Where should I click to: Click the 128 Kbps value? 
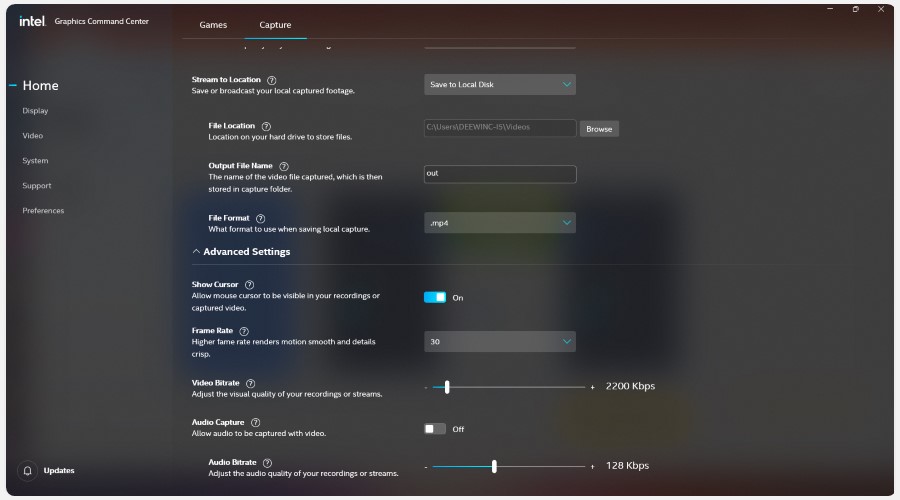point(627,466)
